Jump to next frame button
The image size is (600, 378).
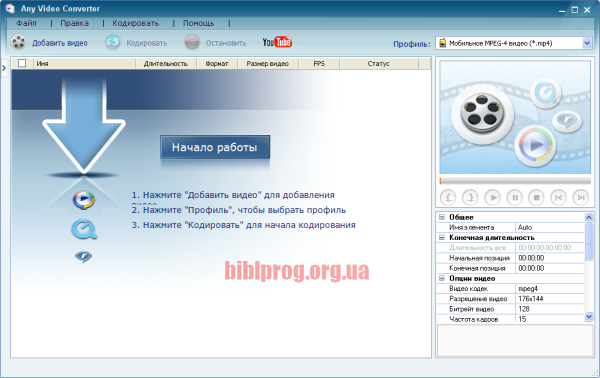coord(581,197)
